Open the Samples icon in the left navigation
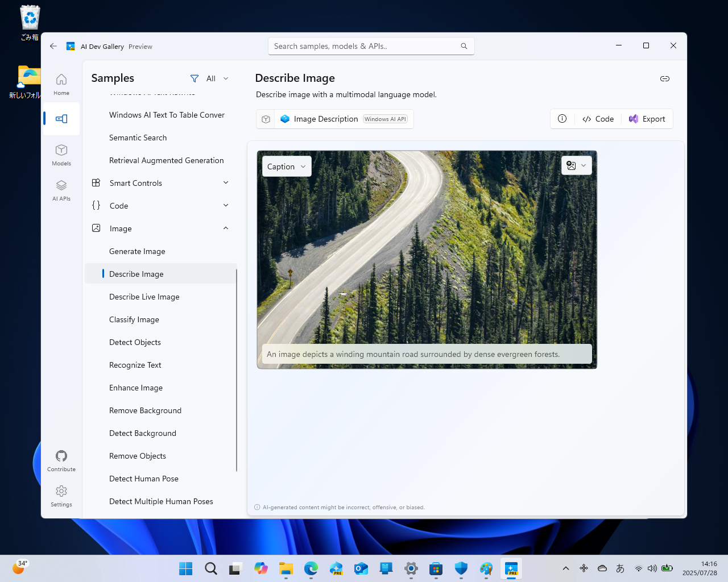This screenshot has height=582, width=728. (x=61, y=119)
